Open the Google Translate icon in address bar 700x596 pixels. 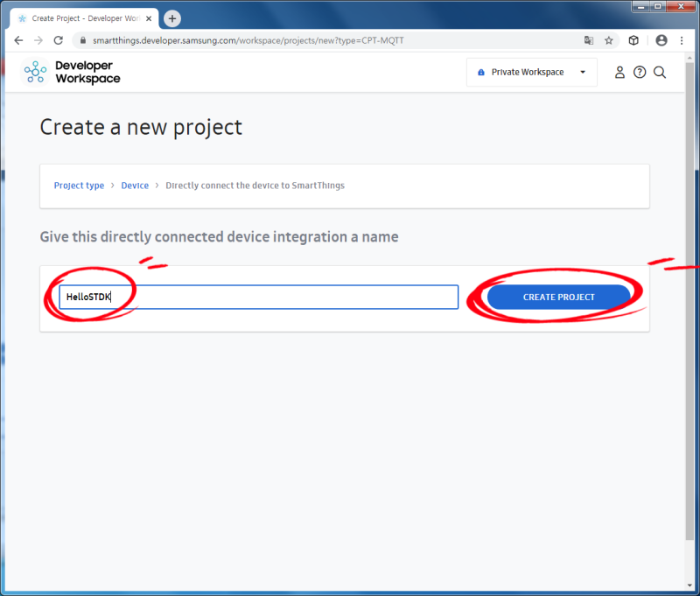pos(589,39)
